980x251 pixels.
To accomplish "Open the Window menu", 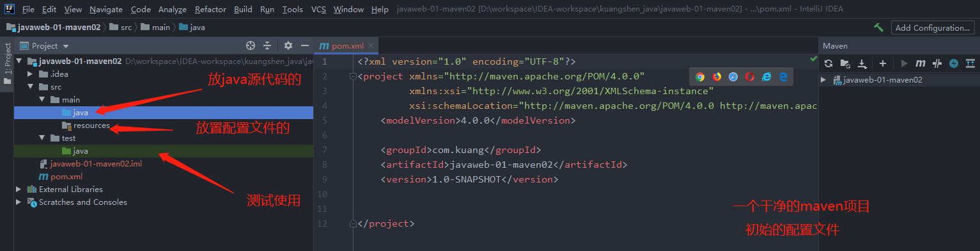I will [349, 10].
